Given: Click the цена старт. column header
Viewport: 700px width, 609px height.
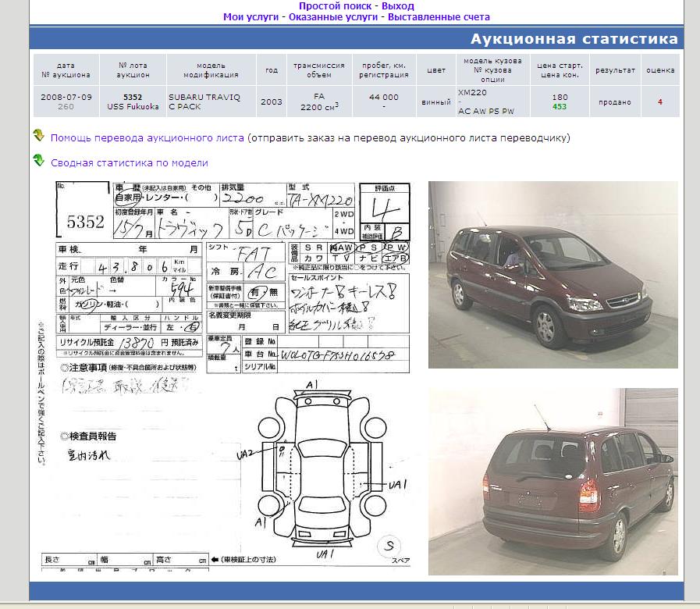Looking at the screenshot, I should coord(560,70).
